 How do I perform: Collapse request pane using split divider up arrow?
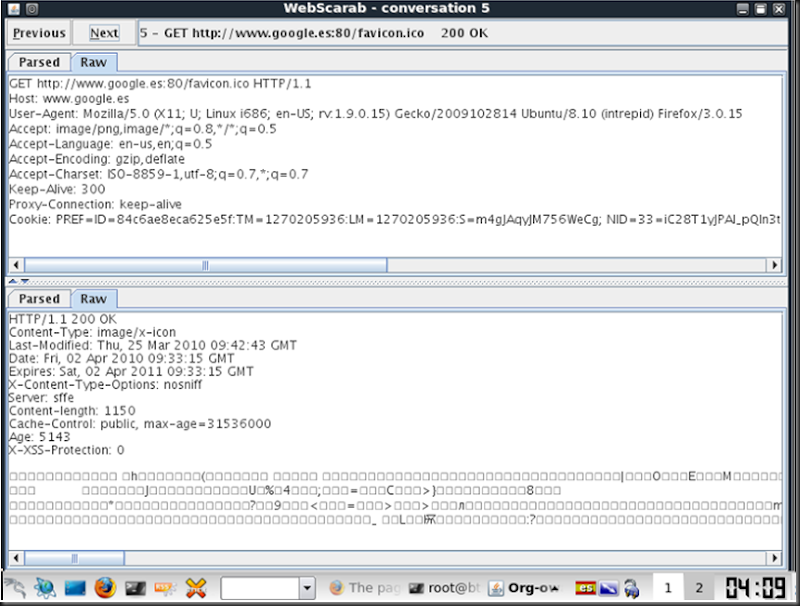coord(13,281)
